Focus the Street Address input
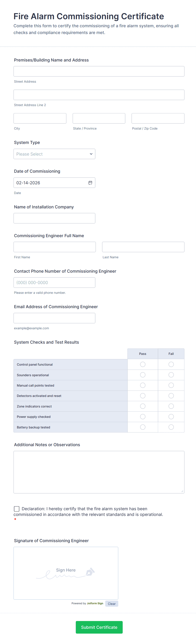Screen dimensions: 196x644 pos(99,71)
